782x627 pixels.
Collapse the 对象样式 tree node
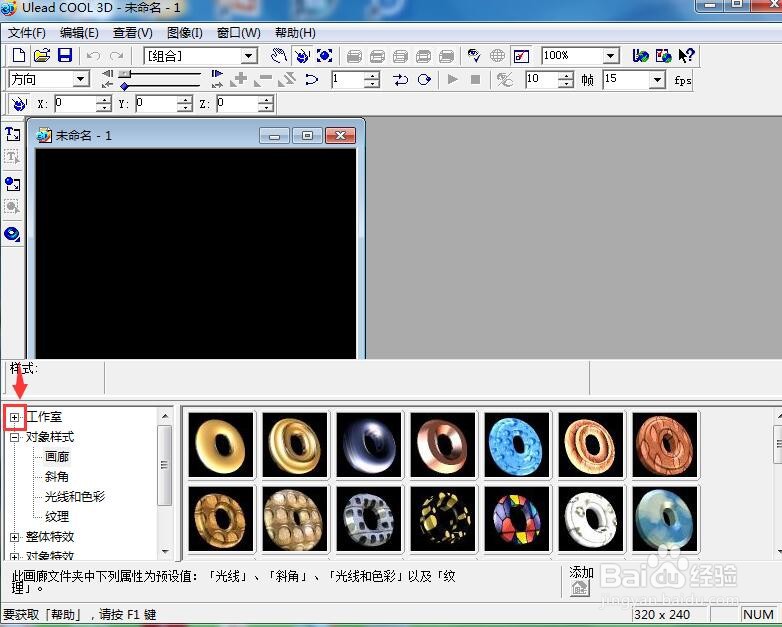point(14,437)
